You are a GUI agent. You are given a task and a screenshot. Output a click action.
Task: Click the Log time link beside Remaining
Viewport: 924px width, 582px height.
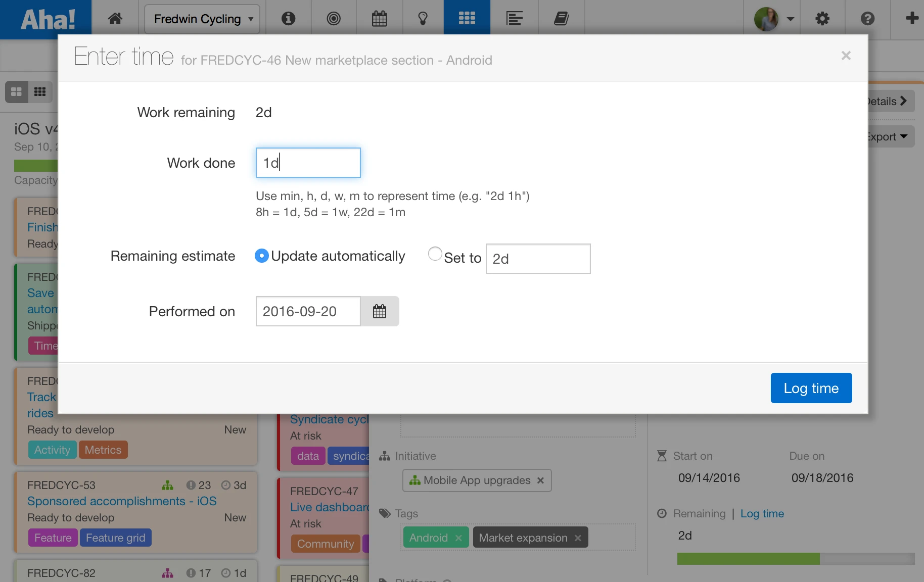(x=762, y=514)
